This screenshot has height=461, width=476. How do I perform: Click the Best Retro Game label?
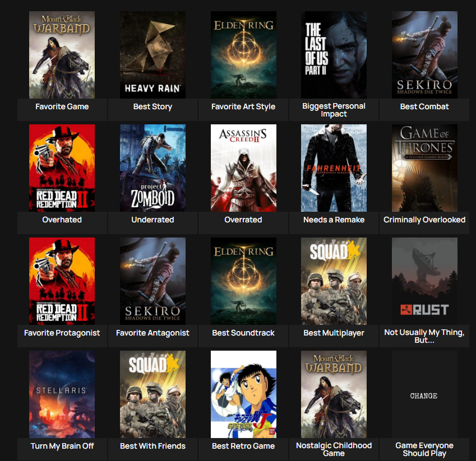coord(243,446)
